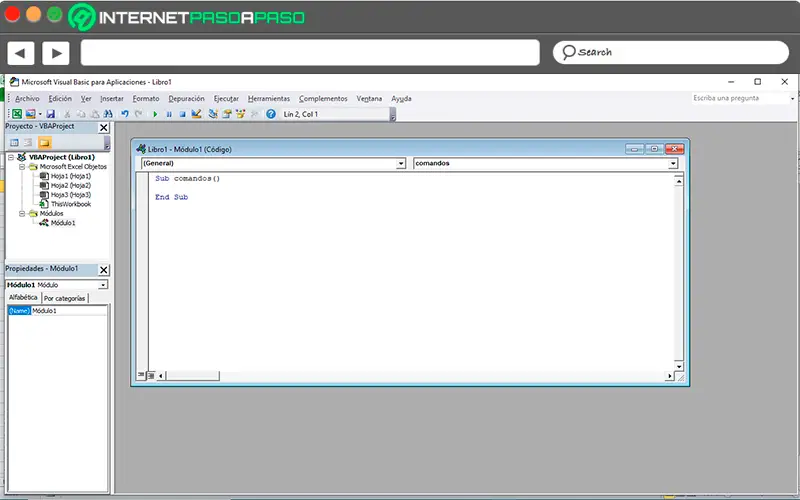Select Hoja3 (Hoja3) in project tree
This screenshot has width=800, height=500.
(x=70, y=194)
